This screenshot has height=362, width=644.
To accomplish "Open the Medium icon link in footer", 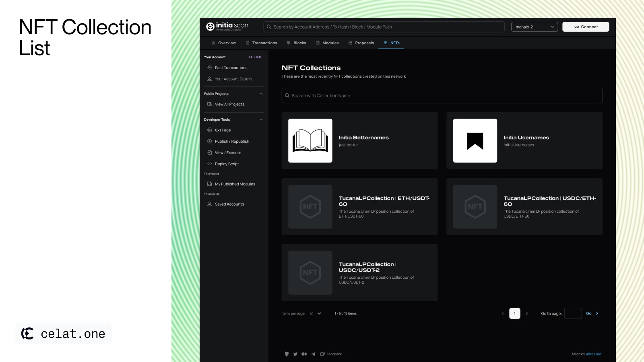I will coord(304,354).
